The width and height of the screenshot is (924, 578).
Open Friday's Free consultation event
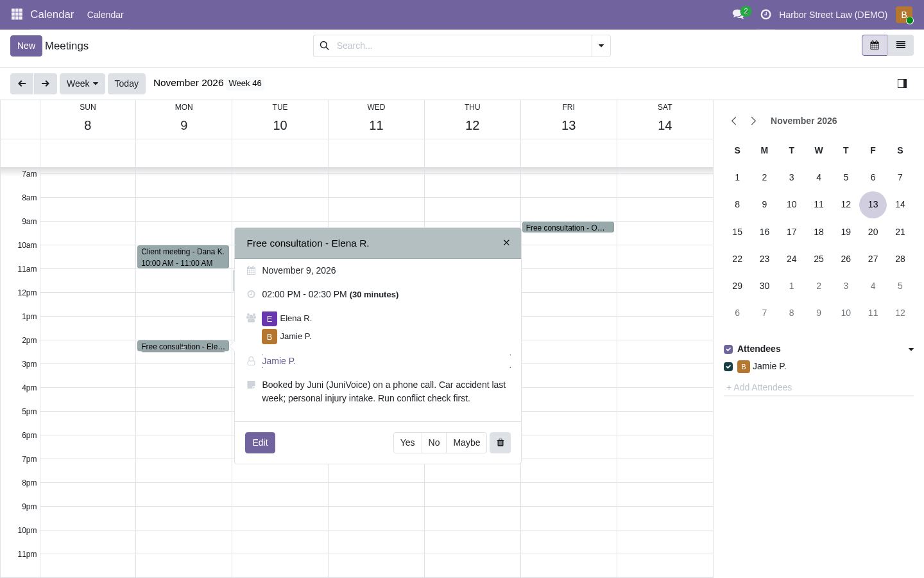(568, 227)
